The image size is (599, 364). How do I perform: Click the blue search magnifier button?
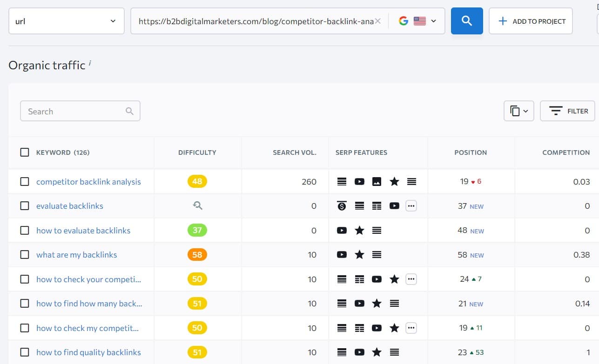[467, 21]
